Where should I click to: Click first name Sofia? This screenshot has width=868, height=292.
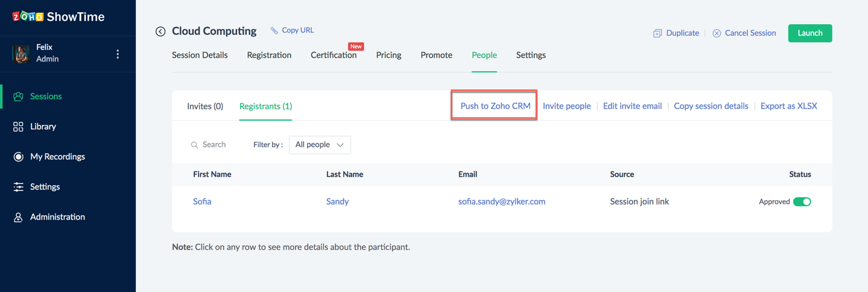pos(202,202)
